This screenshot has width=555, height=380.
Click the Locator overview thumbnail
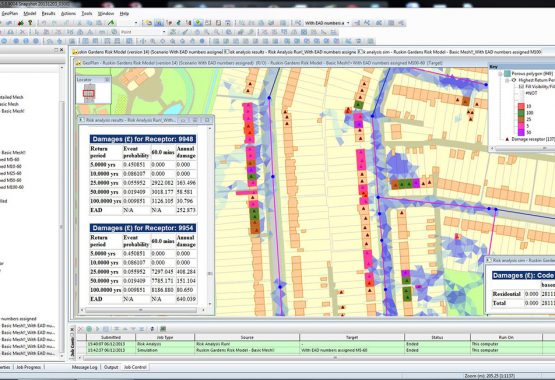(x=89, y=93)
